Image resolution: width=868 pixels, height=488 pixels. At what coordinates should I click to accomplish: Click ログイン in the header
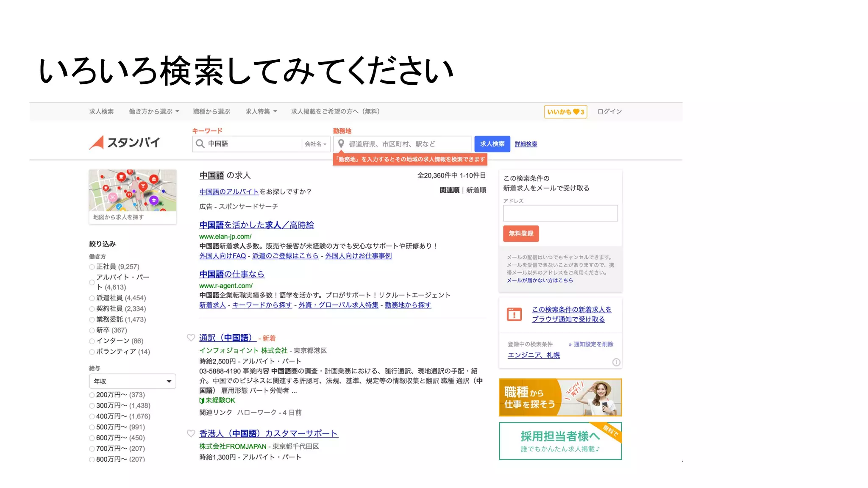click(x=609, y=111)
